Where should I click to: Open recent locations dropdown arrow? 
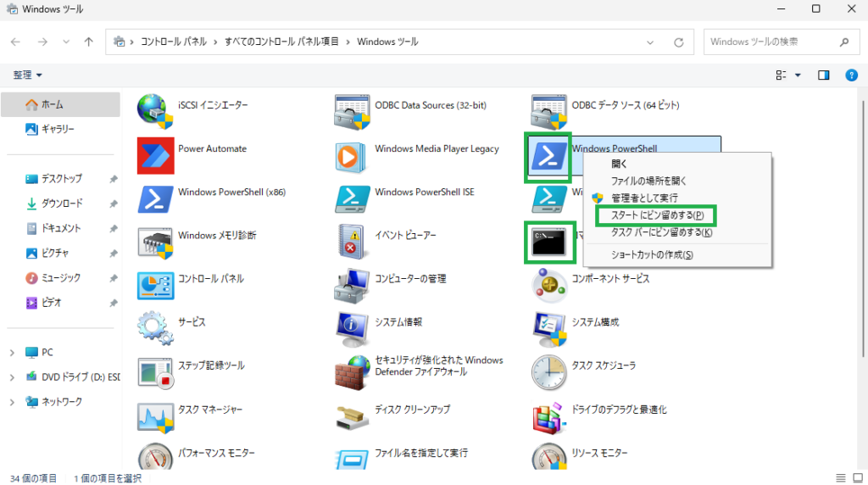tap(66, 42)
